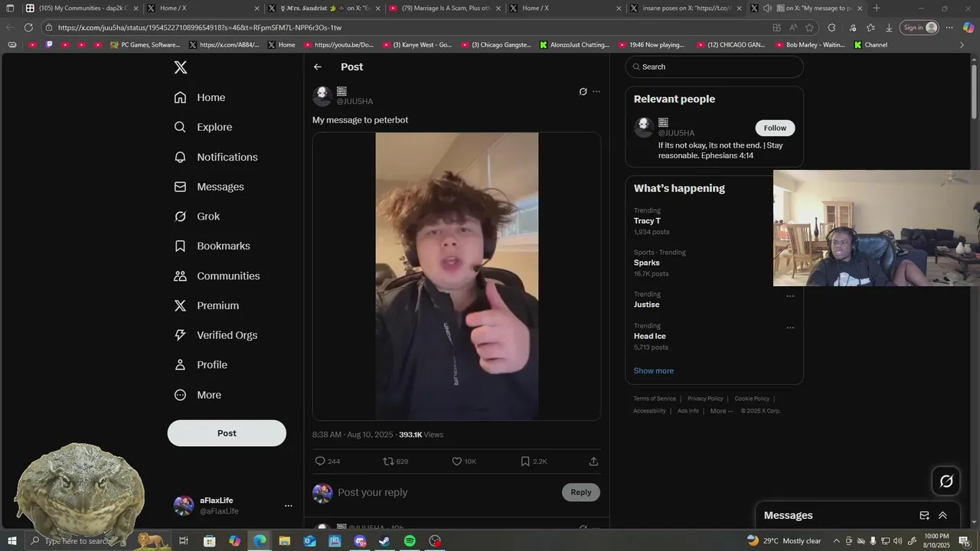
Task: Open the Ads info footer link
Action: [688, 411]
